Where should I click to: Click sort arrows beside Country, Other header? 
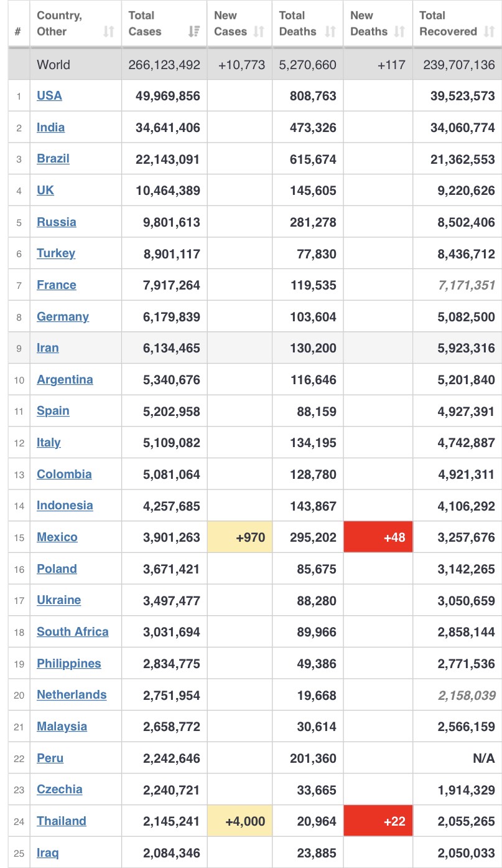(x=109, y=32)
